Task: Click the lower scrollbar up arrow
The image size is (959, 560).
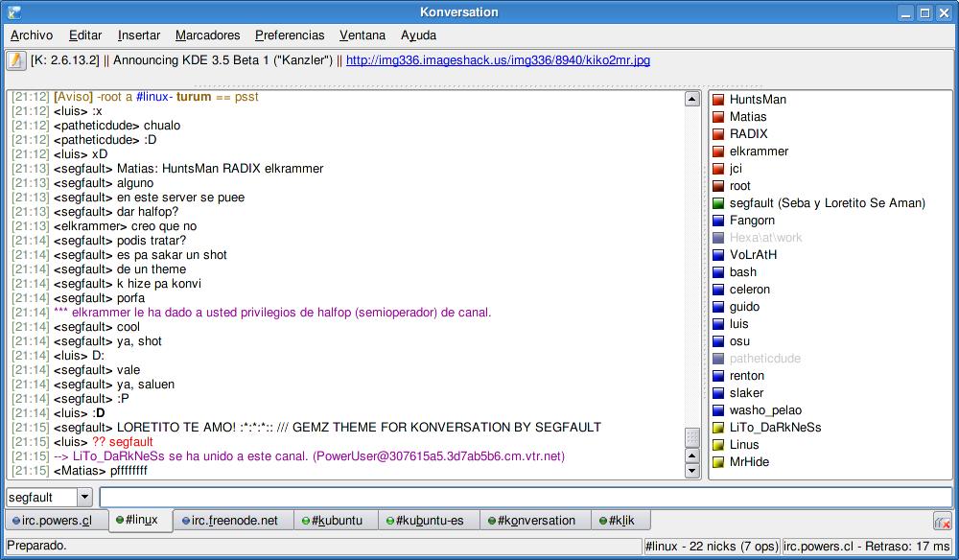Action: click(x=691, y=455)
